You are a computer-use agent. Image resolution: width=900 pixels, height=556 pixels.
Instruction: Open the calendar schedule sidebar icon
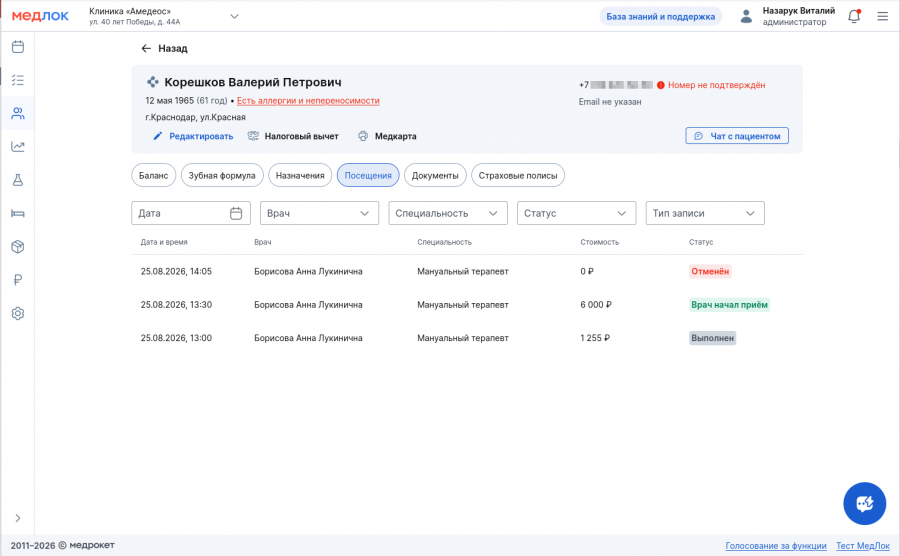[x=18, y=46]
